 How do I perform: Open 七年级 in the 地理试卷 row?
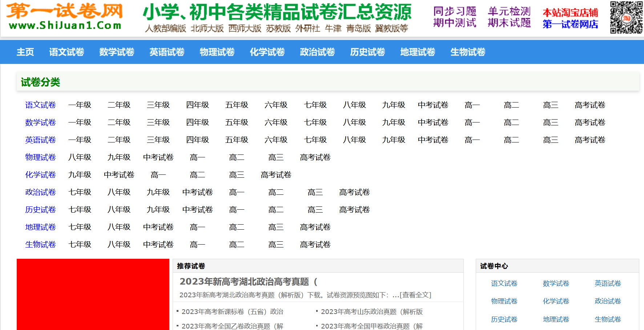point(80,227)
